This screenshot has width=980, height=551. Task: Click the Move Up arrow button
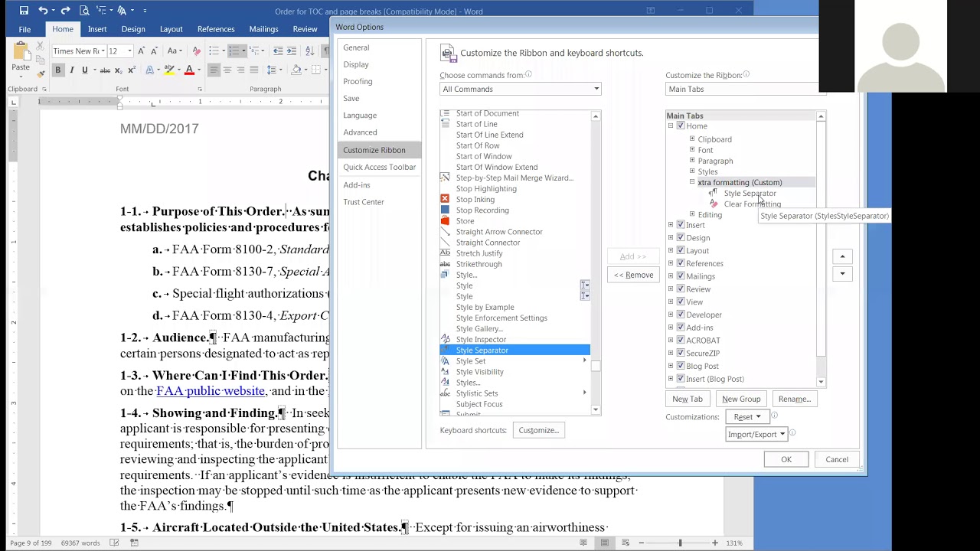click(x=842, y=256)
